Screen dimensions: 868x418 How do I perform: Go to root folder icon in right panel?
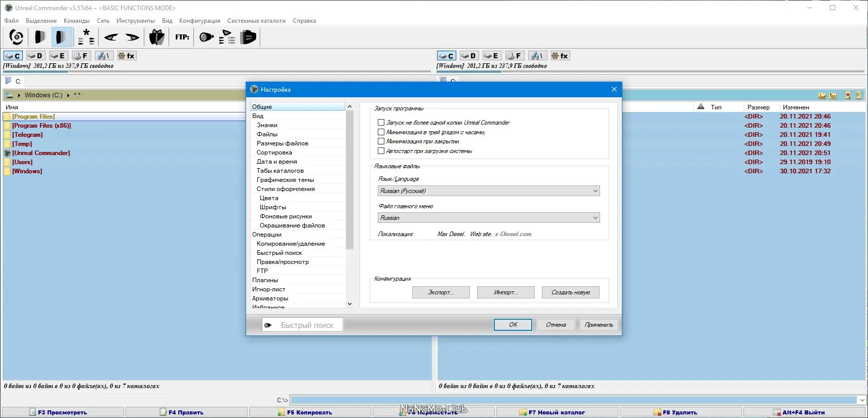click(x=822, y=95)
